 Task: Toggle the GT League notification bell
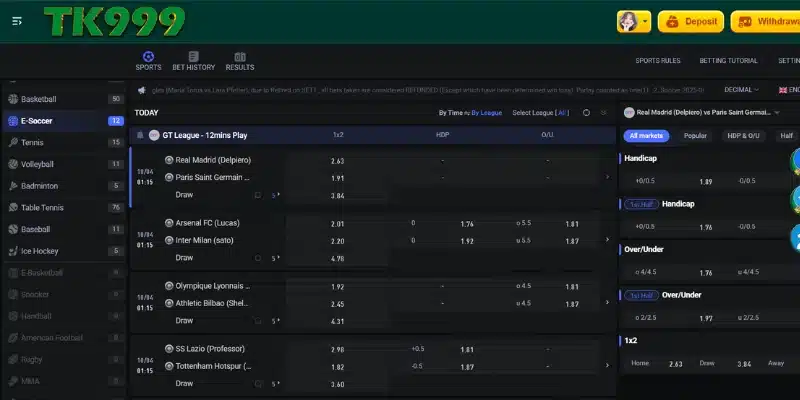pyautogui.click(x=140, y=135)
